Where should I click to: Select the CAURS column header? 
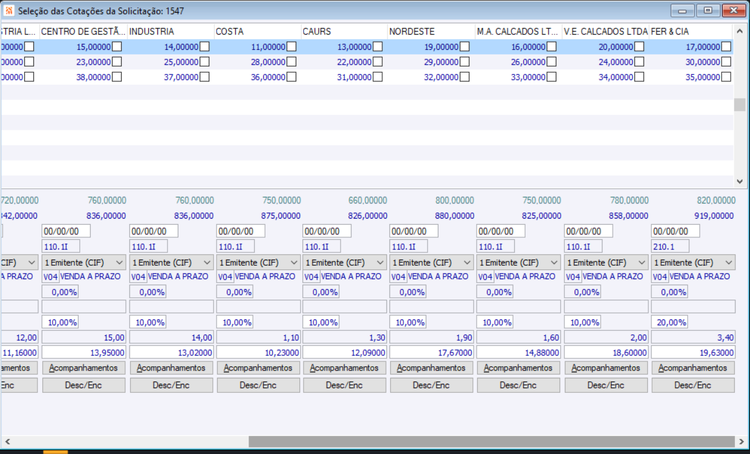(x=344, y=32)
